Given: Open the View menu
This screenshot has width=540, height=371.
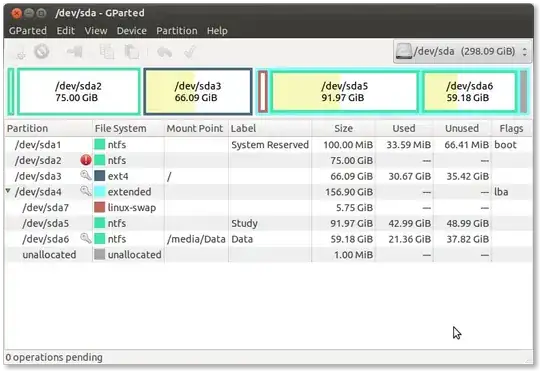Looking at the screenshot, I should (x=96, y=31).
